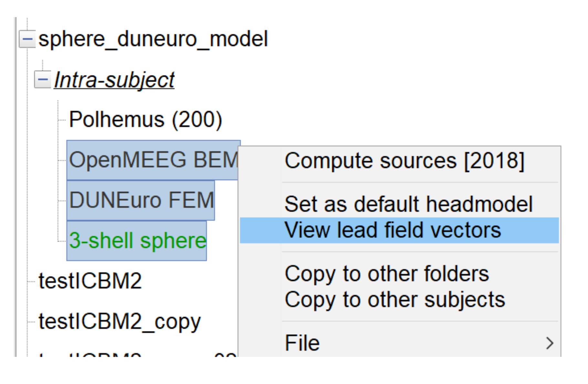Choose View lead field vectors
This screenshot has width=588, height=384.
tap(393, 230)
